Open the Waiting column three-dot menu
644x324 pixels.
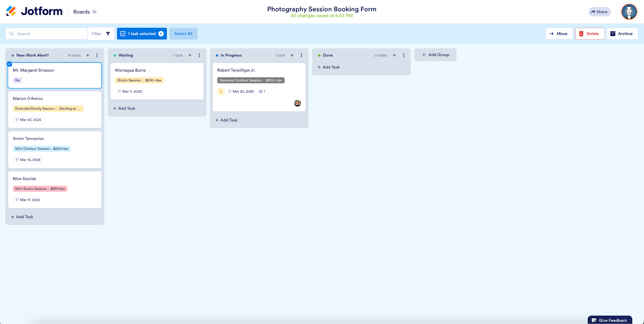click(199, 56)
